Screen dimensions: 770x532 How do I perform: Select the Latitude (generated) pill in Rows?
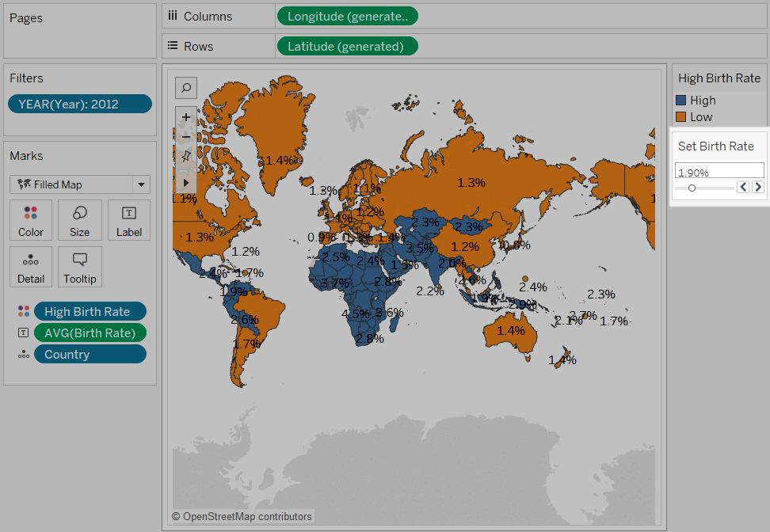coord(347,46)
